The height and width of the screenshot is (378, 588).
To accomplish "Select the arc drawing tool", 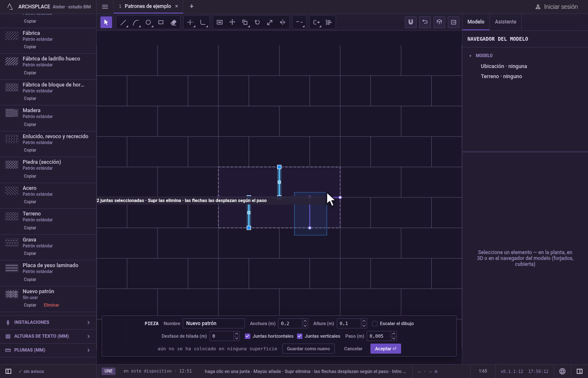I will 136,22.
